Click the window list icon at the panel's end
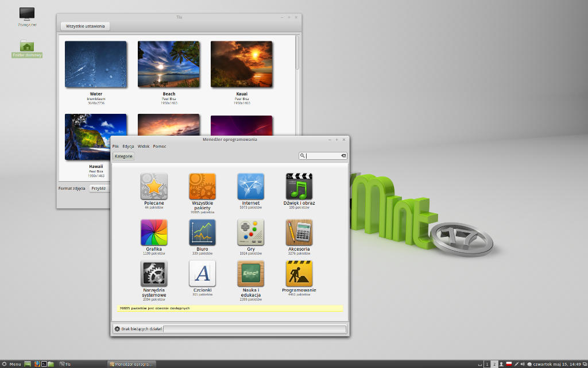Image resolution: width=588 pixels, height=368 pixels. (585, 364)
